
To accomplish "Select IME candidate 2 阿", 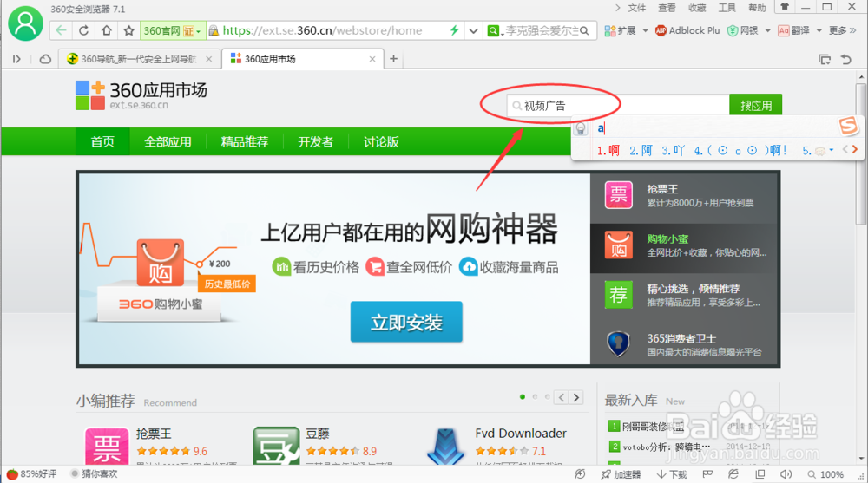I will pos(641,151).
